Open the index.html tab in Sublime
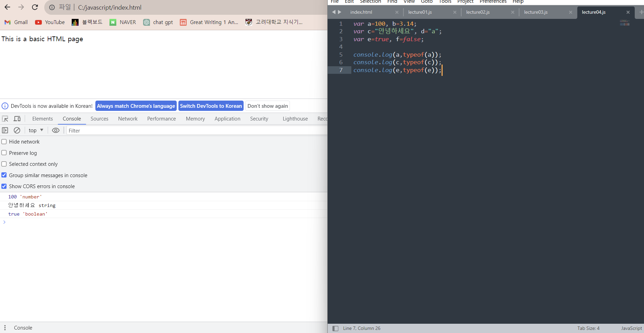This screenshot has height=333, width=644. tap(361, 12)
